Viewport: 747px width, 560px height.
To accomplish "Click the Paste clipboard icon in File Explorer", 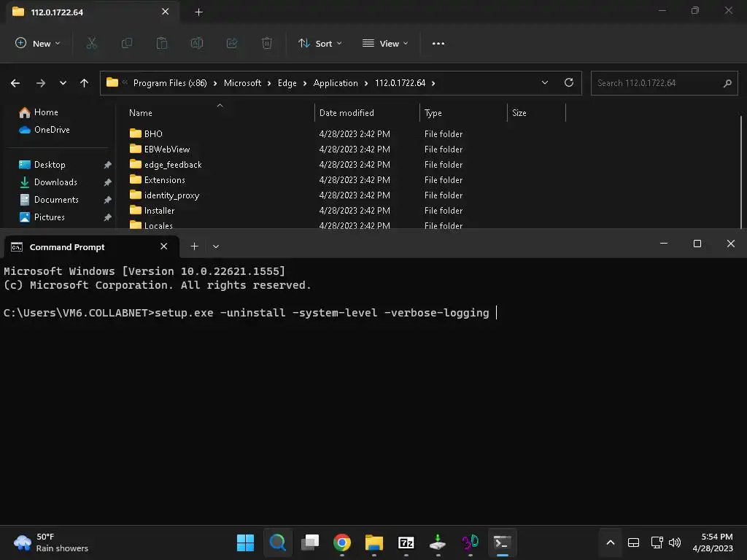I will coord(162,43).
